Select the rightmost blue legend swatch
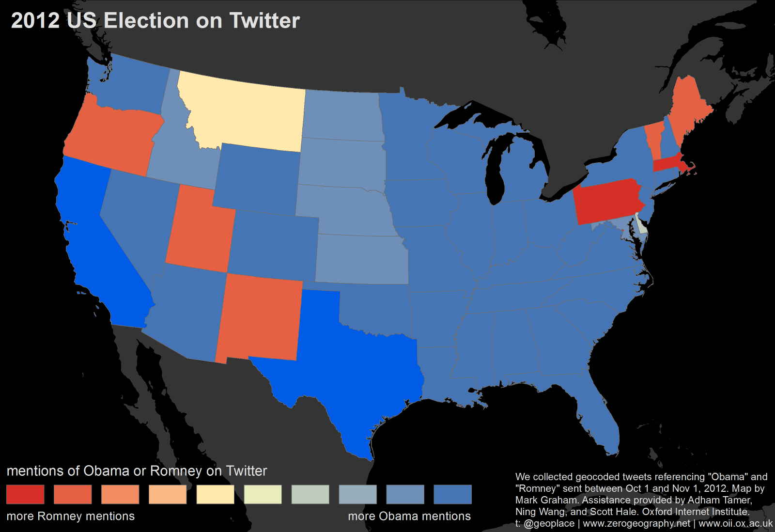 (452, 494)
